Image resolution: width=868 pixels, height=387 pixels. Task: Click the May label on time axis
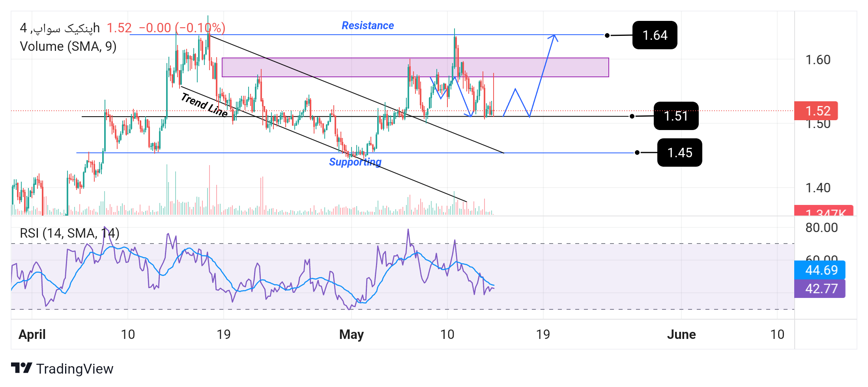pyautogui.click(x=351, y=335)
